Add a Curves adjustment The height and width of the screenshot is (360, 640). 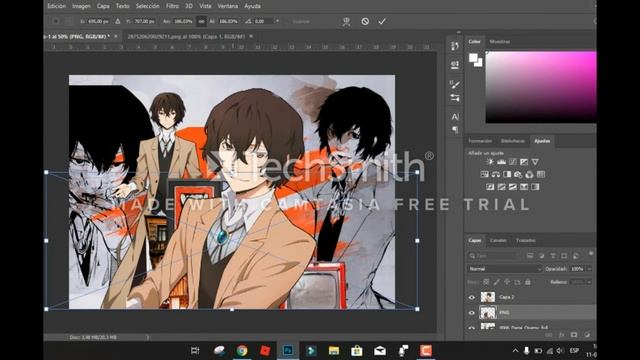click(x=513, y=162)
